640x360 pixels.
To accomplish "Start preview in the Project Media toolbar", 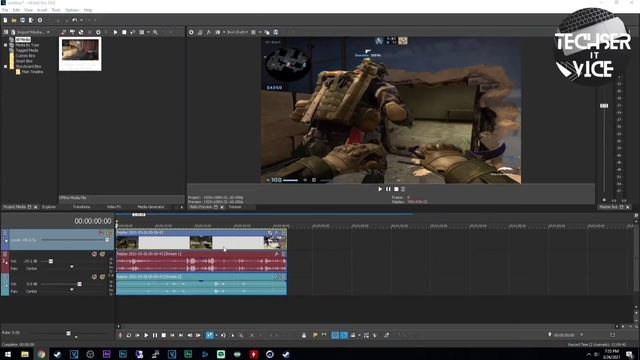I will click(116, 32).
